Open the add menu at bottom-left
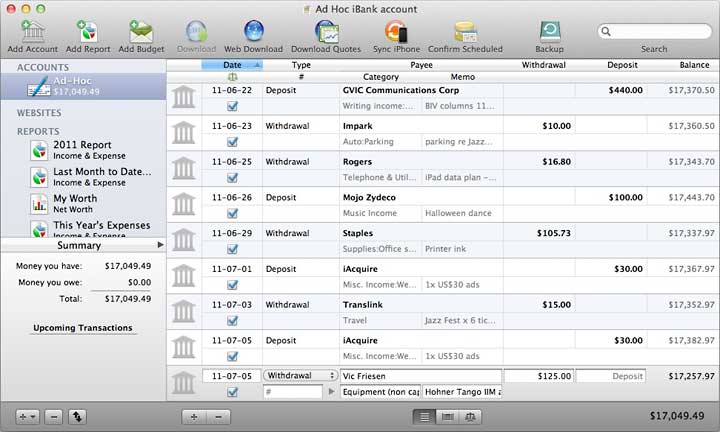 (28, 415)
